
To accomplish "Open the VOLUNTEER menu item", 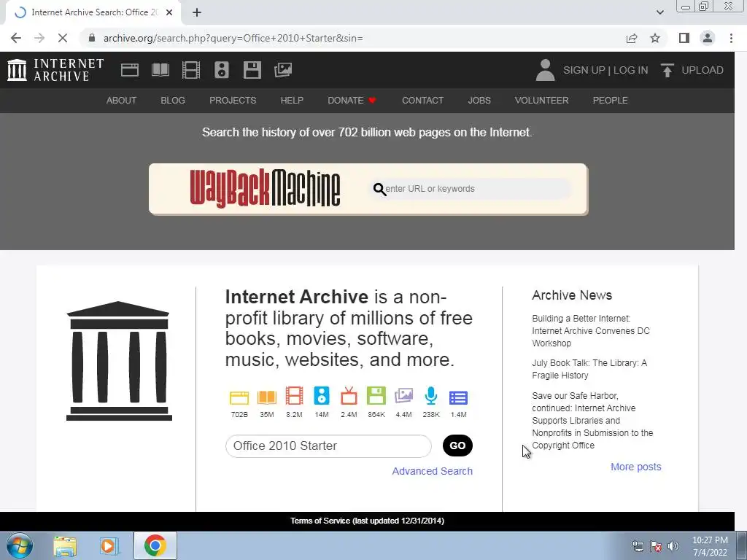I will (542, 101).
